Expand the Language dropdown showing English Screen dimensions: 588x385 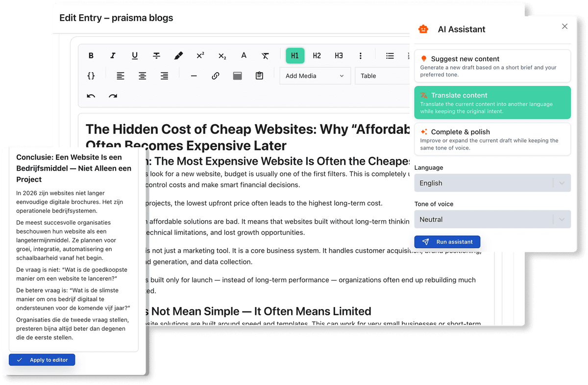click(492, 183)
